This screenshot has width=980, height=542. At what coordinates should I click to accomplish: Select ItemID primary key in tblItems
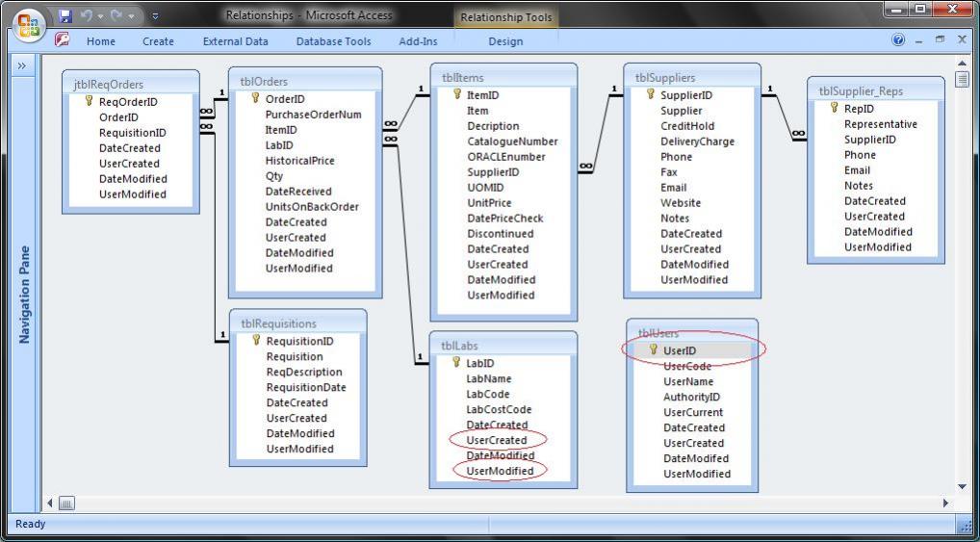tap(482, 95)
